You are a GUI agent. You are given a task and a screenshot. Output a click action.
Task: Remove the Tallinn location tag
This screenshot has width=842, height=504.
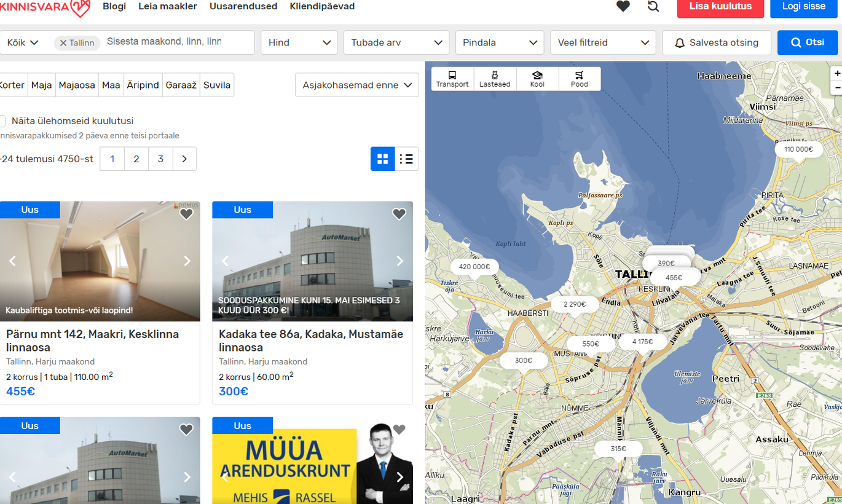click(x=63, y=43)
